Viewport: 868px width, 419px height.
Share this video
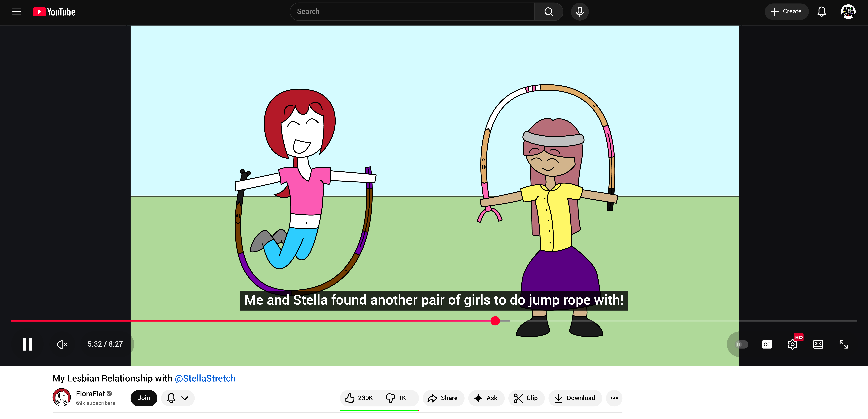[x=443, y=398]
